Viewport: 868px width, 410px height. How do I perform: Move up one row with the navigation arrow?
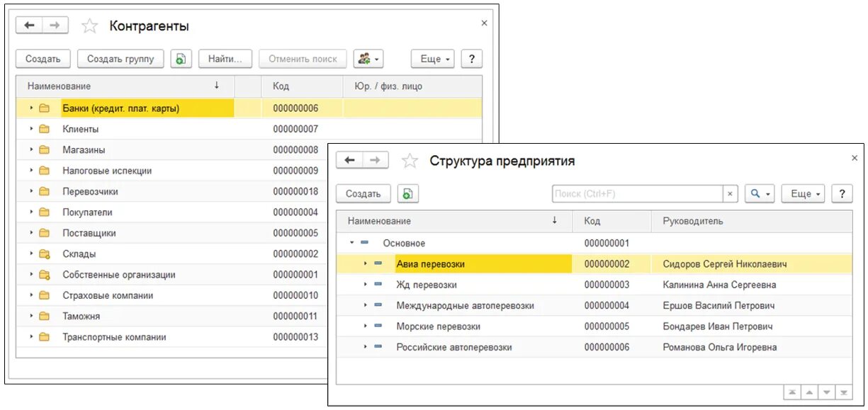point(809,392)
